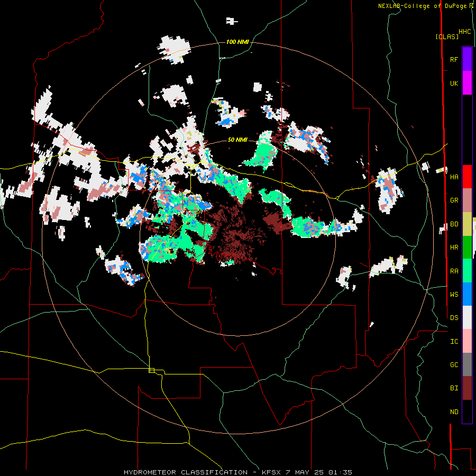Click the GC ground clutter gray swatch
The width and height of the screenshot is (476, 476).
click(x=467, y=364)
